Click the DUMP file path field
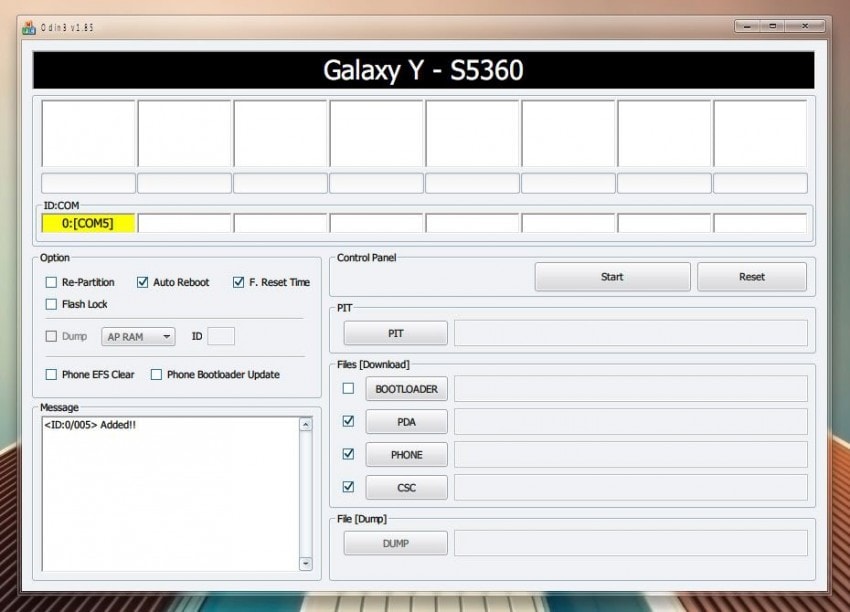This screenshot has height=612, width=850. pos(631,543)
